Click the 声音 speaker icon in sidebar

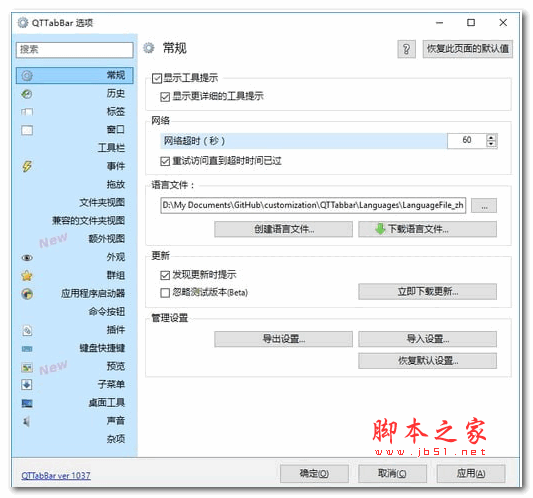[27, 422]
